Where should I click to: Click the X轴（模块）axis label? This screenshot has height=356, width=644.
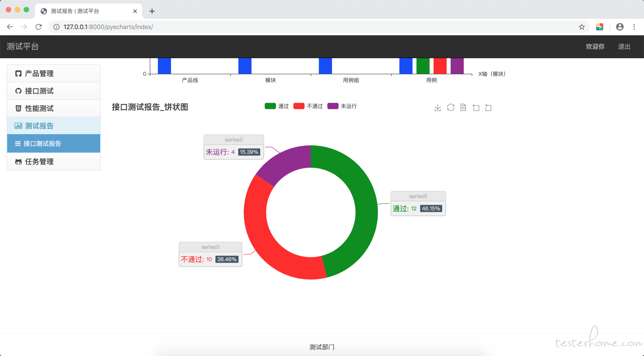click(x=492, y=74)
